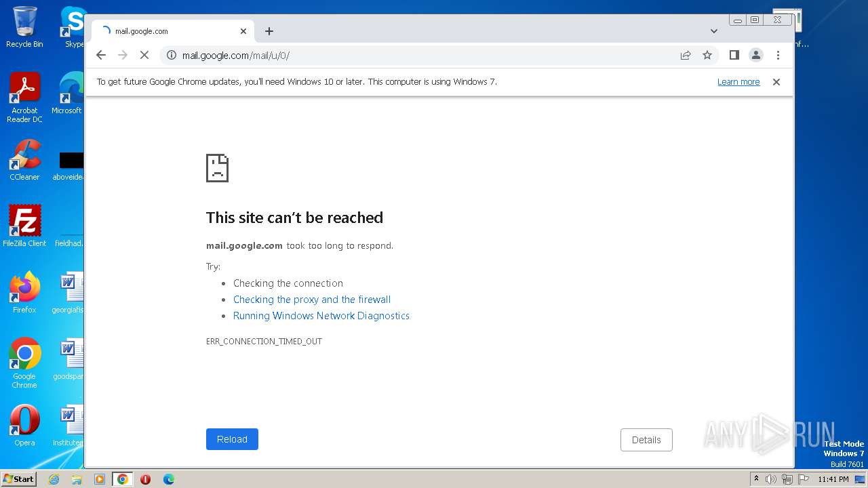Image resolution: width=868 pixels, height=488 pixels.
Task: Toggle the Chrome side panel
Action: (734, 55)
